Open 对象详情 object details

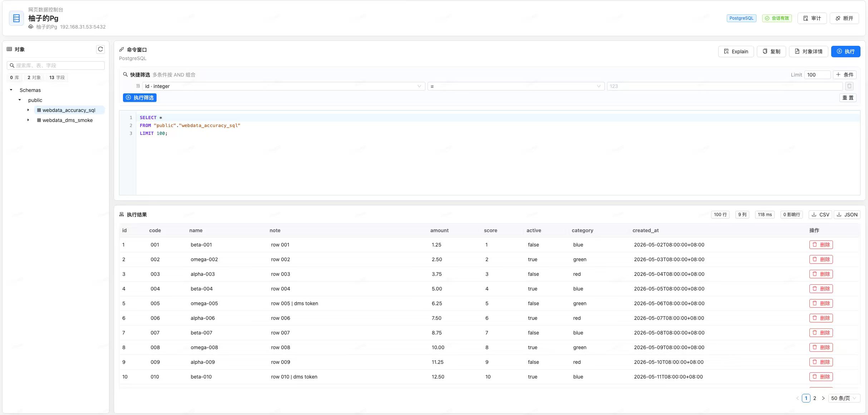[808, 52]
